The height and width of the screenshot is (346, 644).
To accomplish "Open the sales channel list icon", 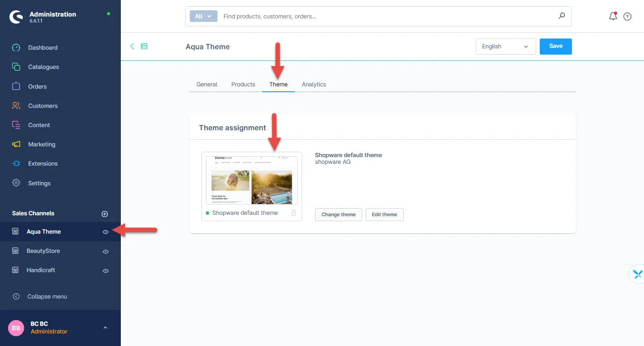I will (144, 46).
